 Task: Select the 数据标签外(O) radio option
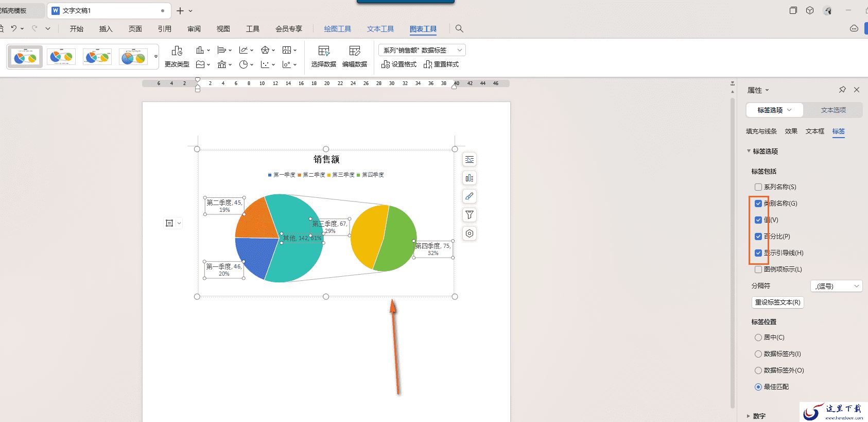click(758, 370)
